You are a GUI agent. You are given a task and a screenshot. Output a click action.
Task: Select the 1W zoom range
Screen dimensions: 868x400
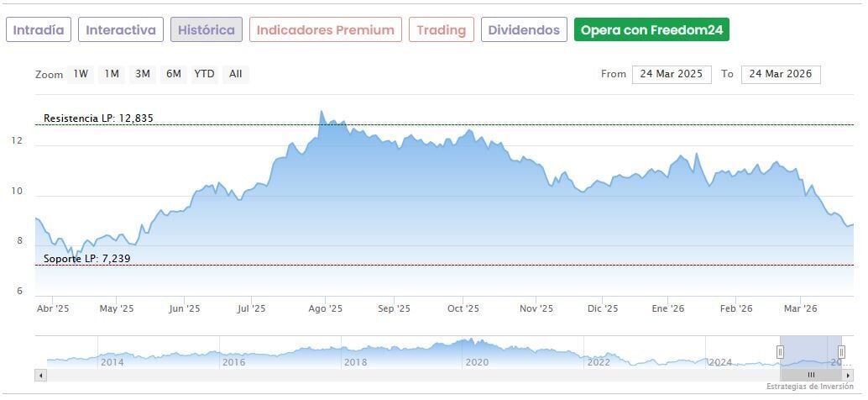[81, 74]
